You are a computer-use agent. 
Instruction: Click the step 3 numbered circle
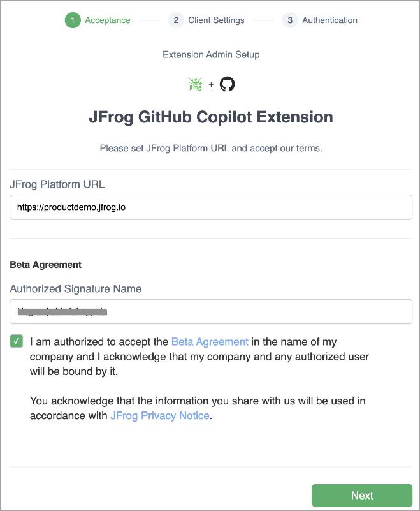click(289, 20)
